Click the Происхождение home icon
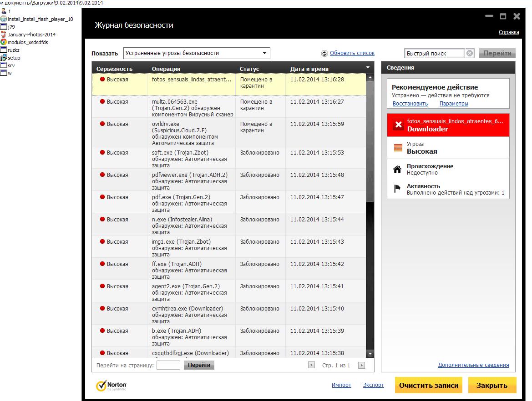Viewport: 532px width, 401px height. [x=397, y=170]
